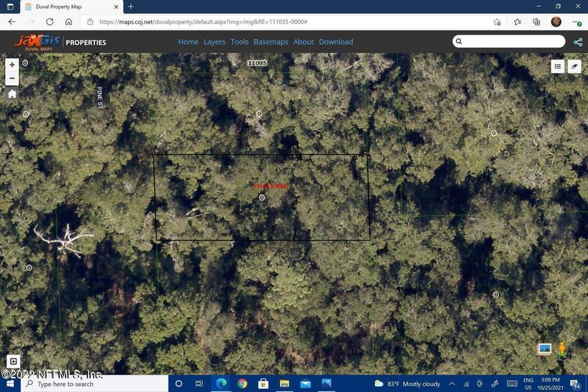Image resolution: width=588 pixels, height=392 pixels.
Task: Open the weather widget 83°F Mostly cloudy
Action: click(x=407, y=384)
